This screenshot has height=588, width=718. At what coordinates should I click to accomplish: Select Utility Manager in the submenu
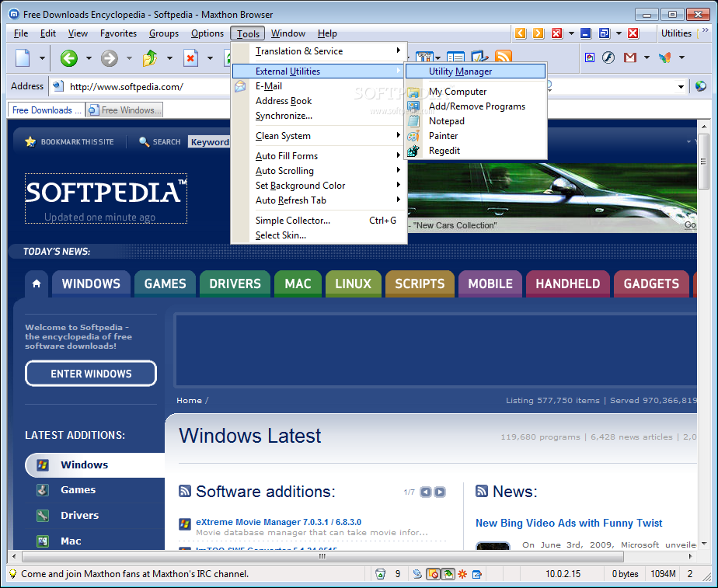[x=476, y=71]
